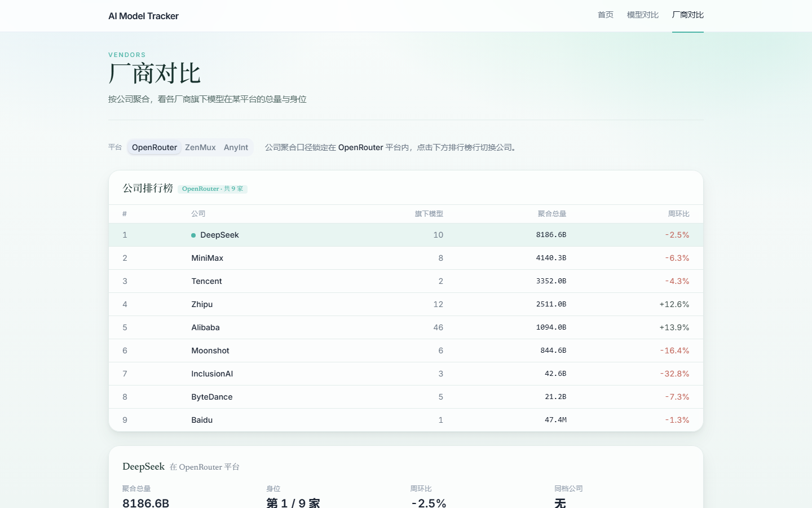Select the 厂商对比 nav tab
Screen dimensions: 812x508
click(688, 15)
